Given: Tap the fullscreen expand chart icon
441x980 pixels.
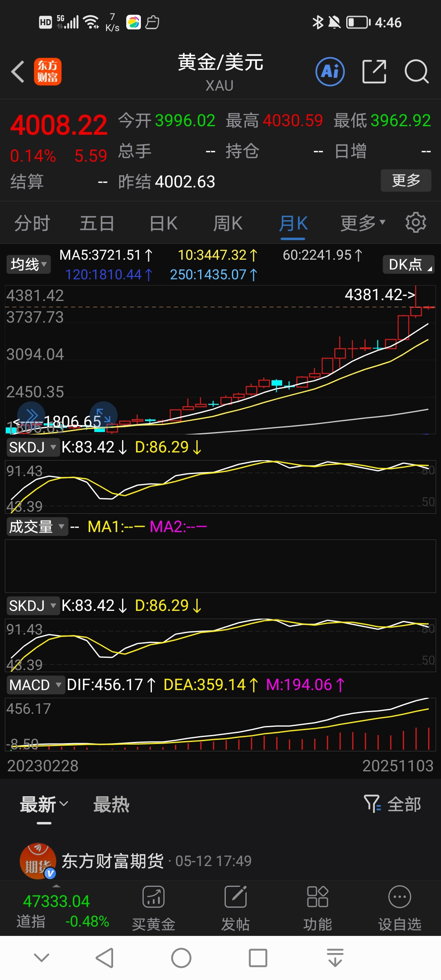Looking at the screenshot, I should [103, 416].
